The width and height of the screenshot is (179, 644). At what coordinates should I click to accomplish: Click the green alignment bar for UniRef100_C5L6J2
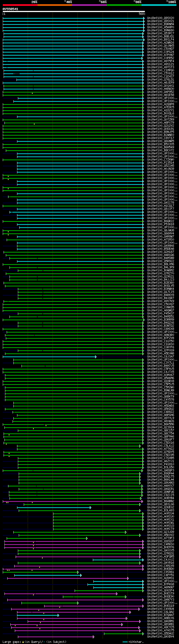[79, 446]
